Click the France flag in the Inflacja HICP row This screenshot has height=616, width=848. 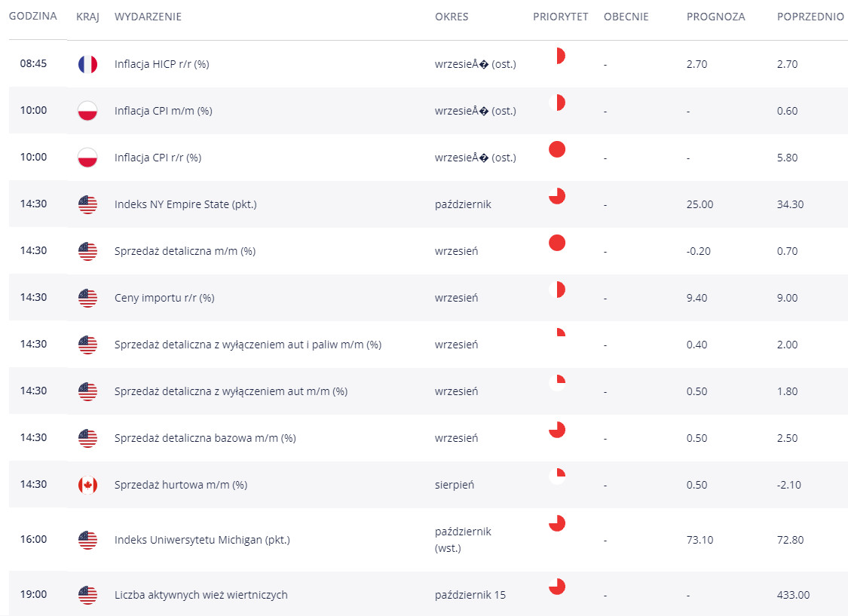[87, 64]
